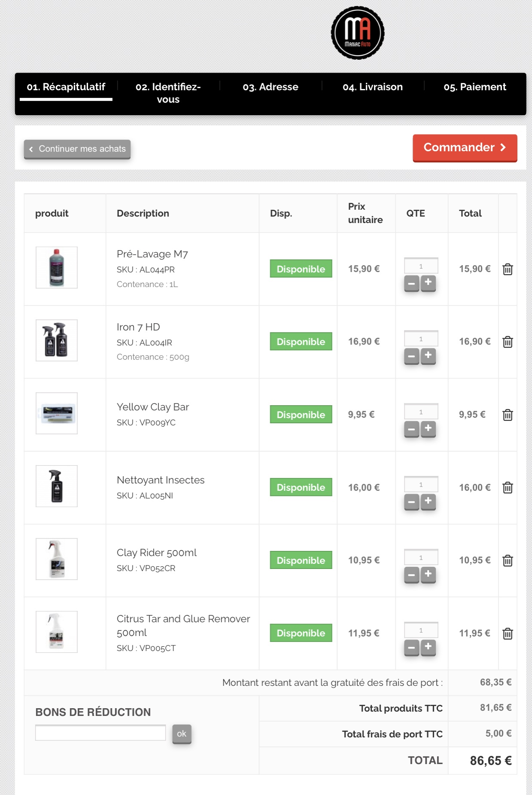Switch to 04. Livraison step

(x=372, y=87)
